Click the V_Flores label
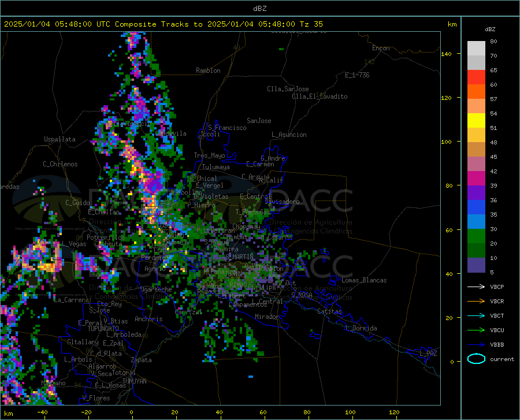 pyautogui.click(x=96, y=398)
